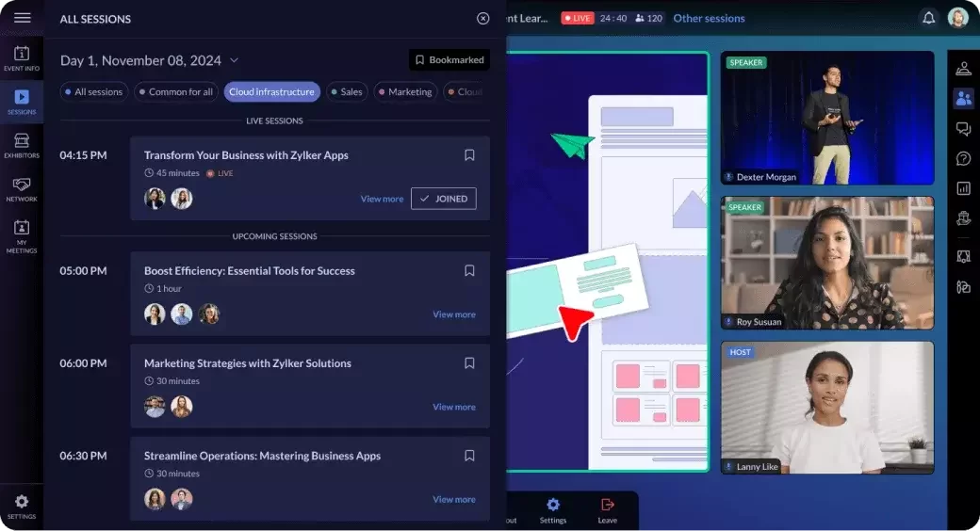Screen dimensions: 980x531
Task: Open Event Info in the sidebar
Action: (x=22, y=58)
